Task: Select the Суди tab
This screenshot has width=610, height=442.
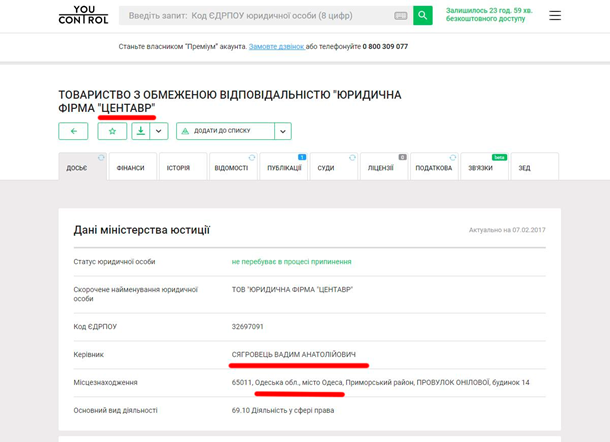Action: [x=326, y=168]
